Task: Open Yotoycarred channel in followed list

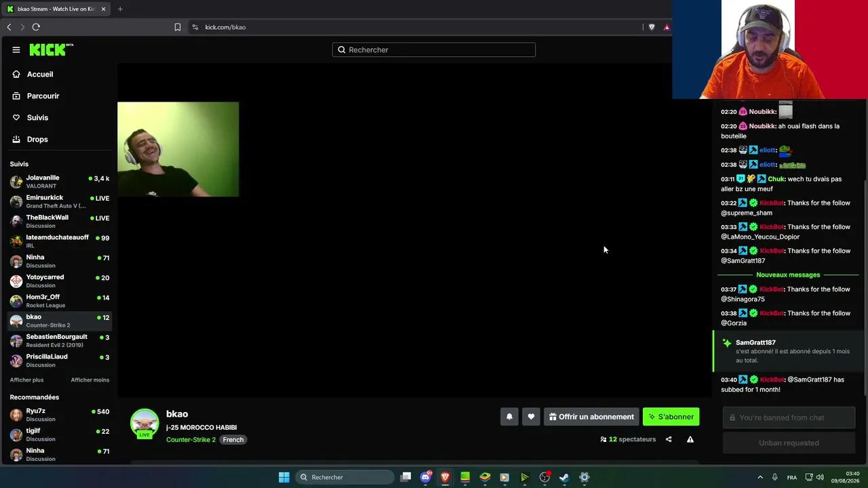Action: coord(60,281)
